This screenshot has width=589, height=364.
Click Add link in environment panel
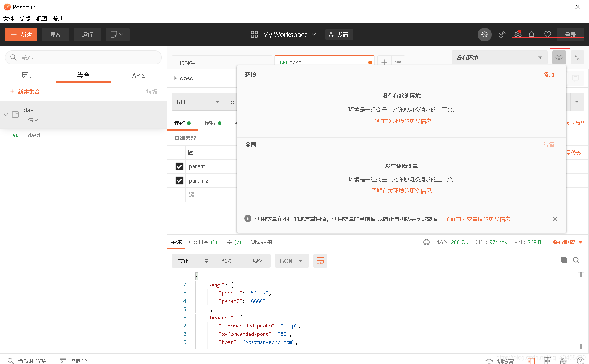549,75
